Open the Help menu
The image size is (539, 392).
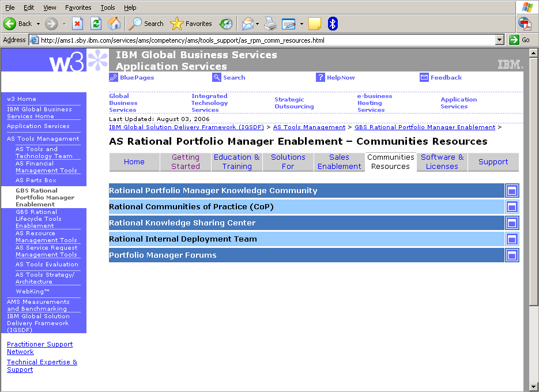130,7
